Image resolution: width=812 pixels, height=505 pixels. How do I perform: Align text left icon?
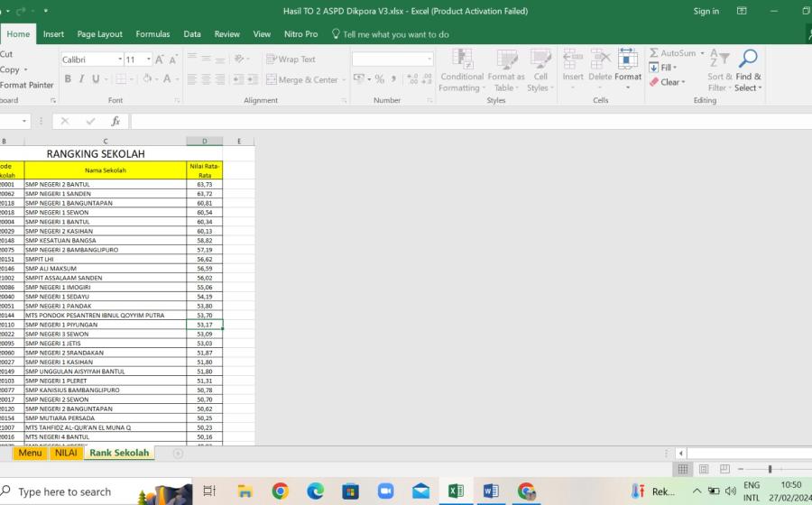click(x=191, y=79)
